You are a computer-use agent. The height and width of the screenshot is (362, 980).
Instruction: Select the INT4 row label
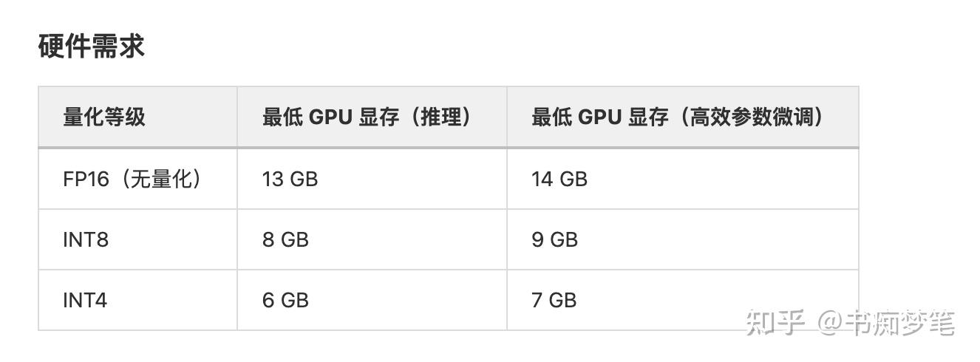pos(85,300)
